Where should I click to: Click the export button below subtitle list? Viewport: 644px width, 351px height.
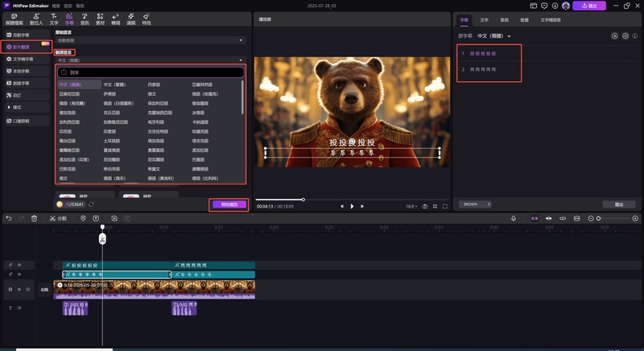pyautogui.click(x=618, y=204)
